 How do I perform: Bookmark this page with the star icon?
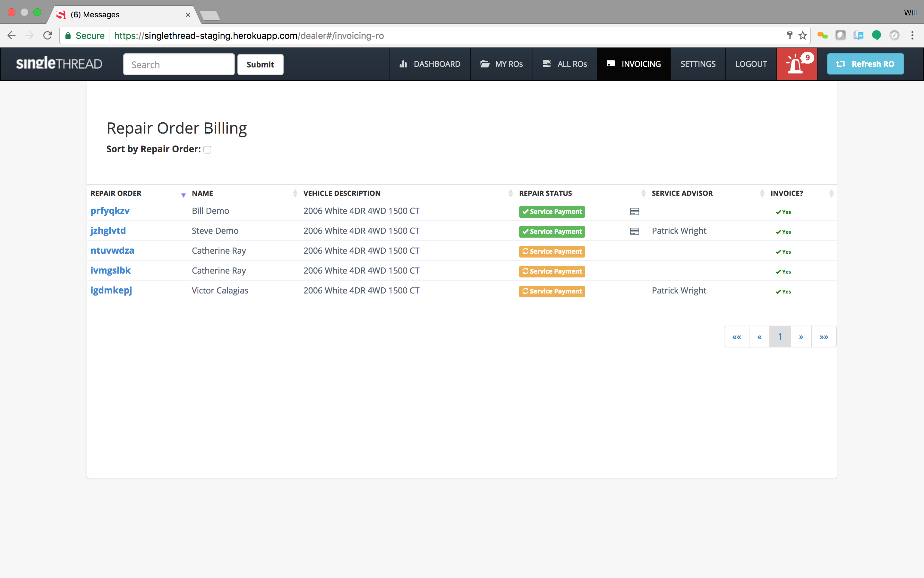[x=803, y=36]
